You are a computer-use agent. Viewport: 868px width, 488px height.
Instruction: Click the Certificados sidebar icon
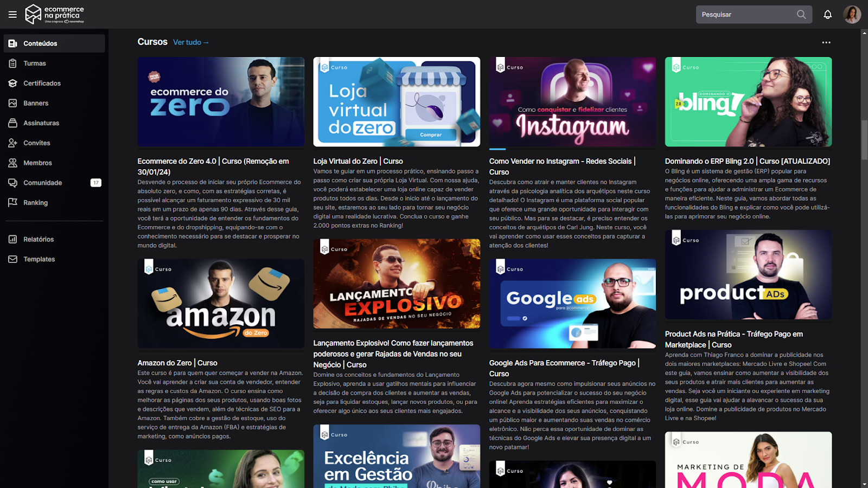pyautogui.click(x=13, y=83)
